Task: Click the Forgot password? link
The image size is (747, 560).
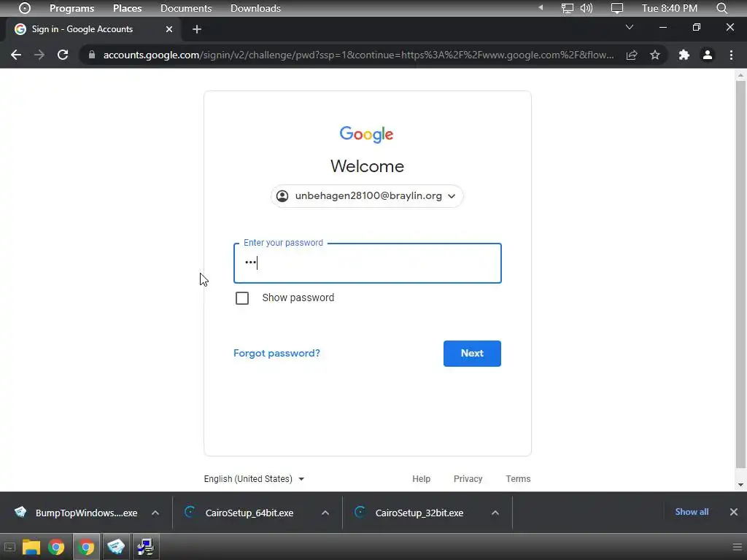Action: pyautogui.click(x=276, y=354)
